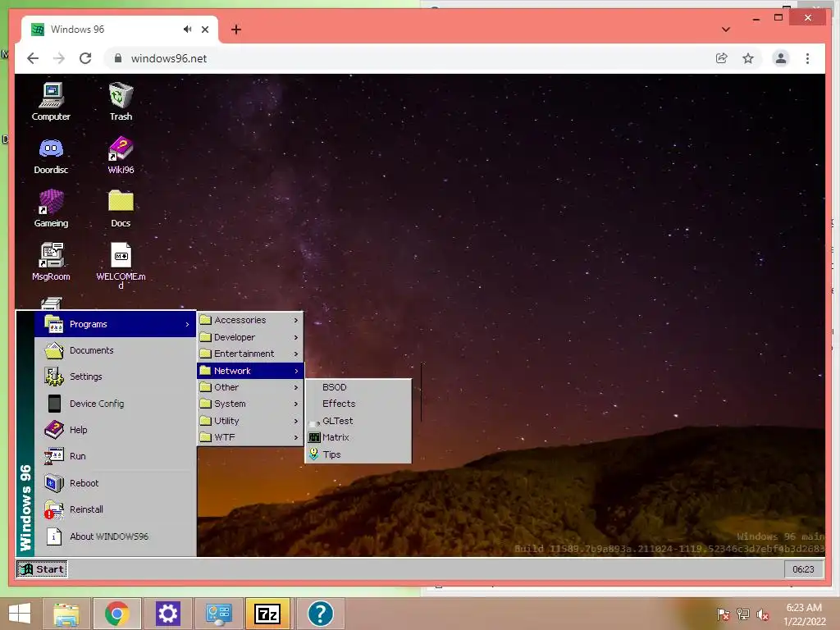Open the Chrome profile avatar icon
This screenshot has height=630, width=840.
click(781, 58)
